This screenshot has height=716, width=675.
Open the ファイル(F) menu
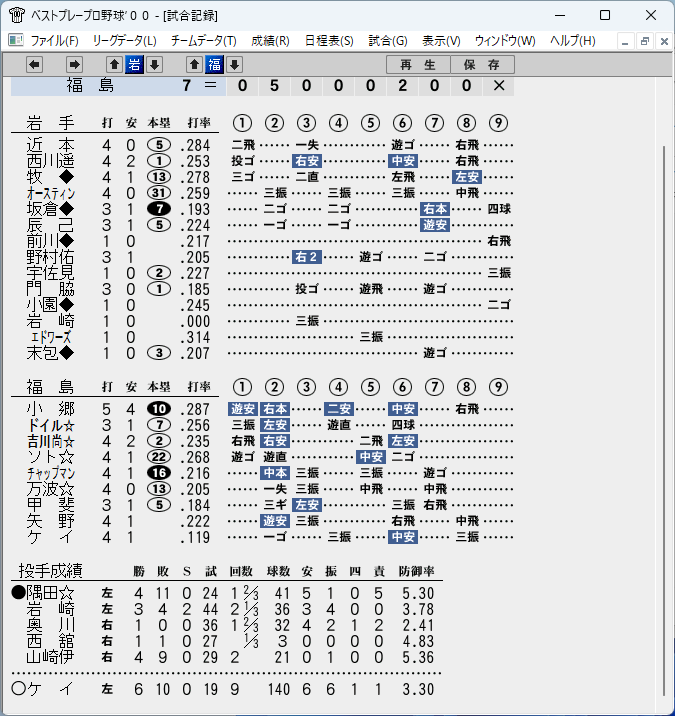54,41
